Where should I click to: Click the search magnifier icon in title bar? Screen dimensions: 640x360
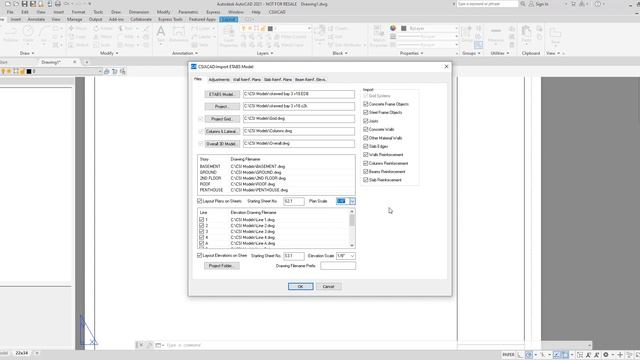[523, 4]
